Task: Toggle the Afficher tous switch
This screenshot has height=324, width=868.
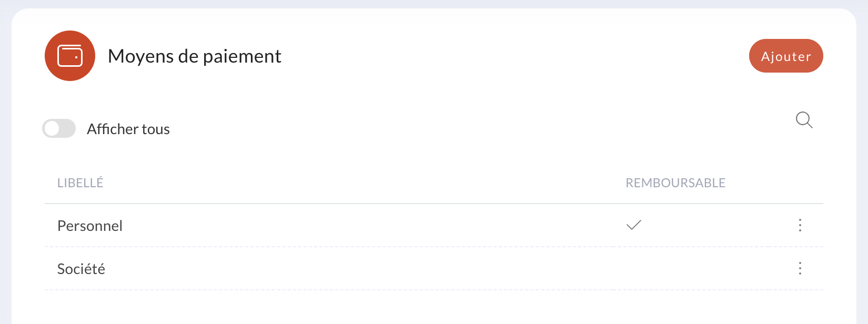Action: (x=59, y=128)
